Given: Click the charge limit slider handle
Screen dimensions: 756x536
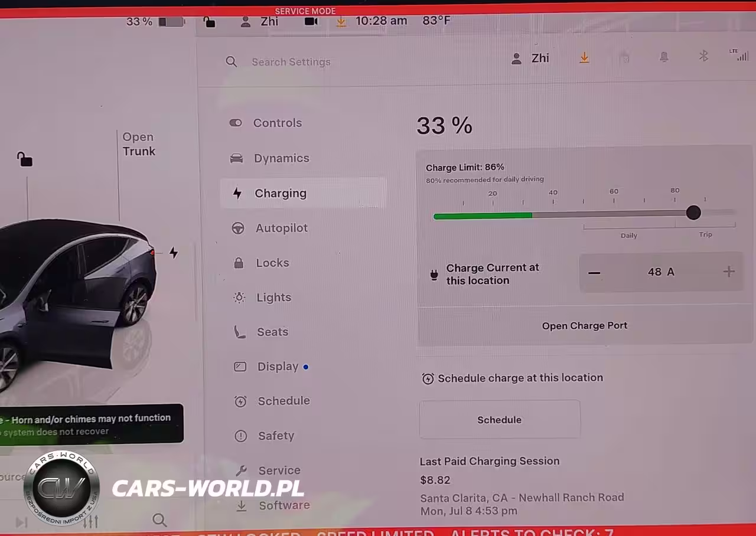Looking at the screenshot, I should coord(693,213).
